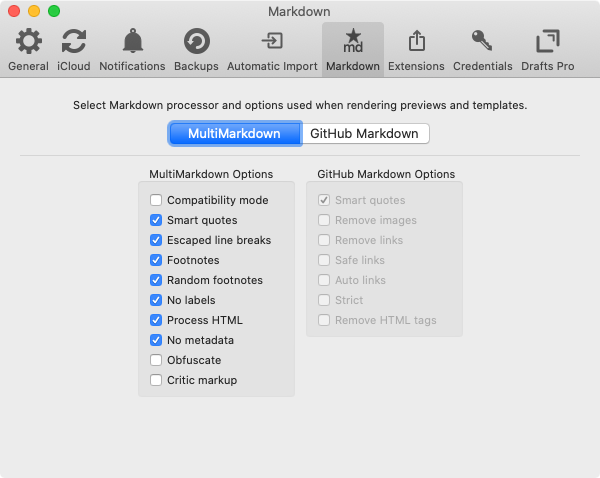Open the Notifications bell icon pane
This screenshot has width=600, height=478.
click(132, 49)
